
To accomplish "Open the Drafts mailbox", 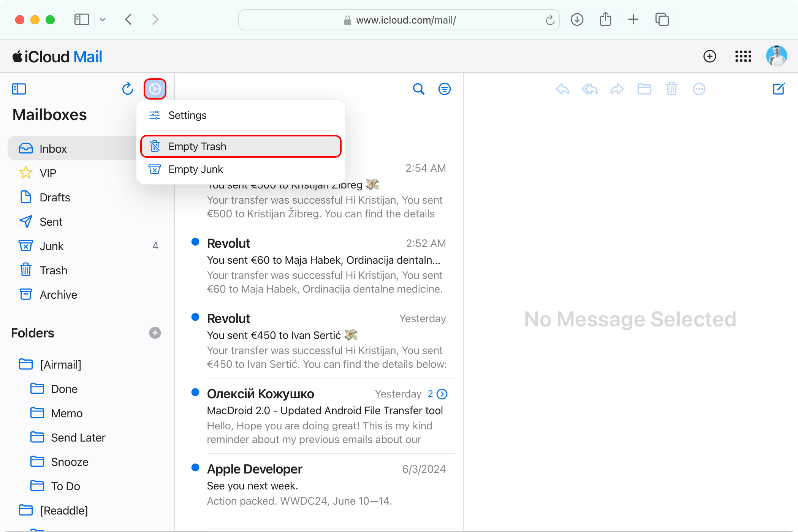I will (87, 197).
